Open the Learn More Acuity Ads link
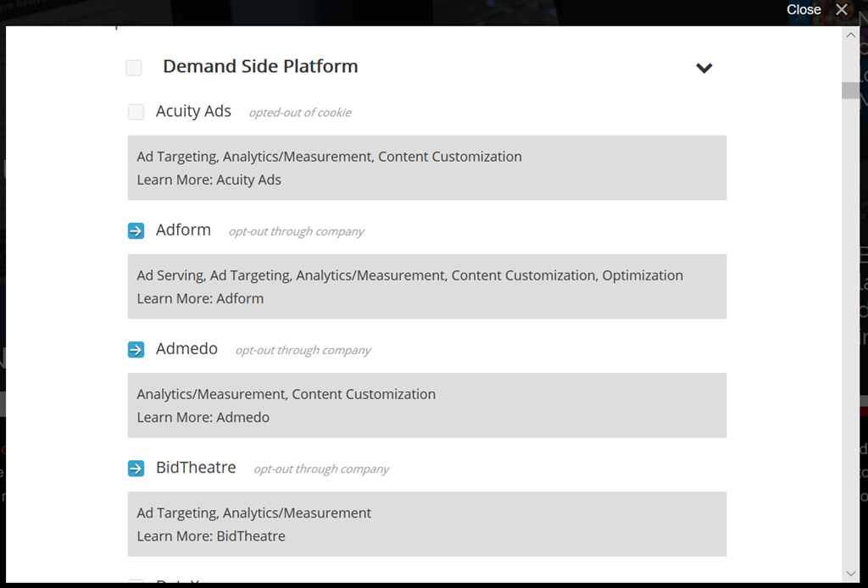Viewport: 868px width, 588px height. [x=248, y=180]
